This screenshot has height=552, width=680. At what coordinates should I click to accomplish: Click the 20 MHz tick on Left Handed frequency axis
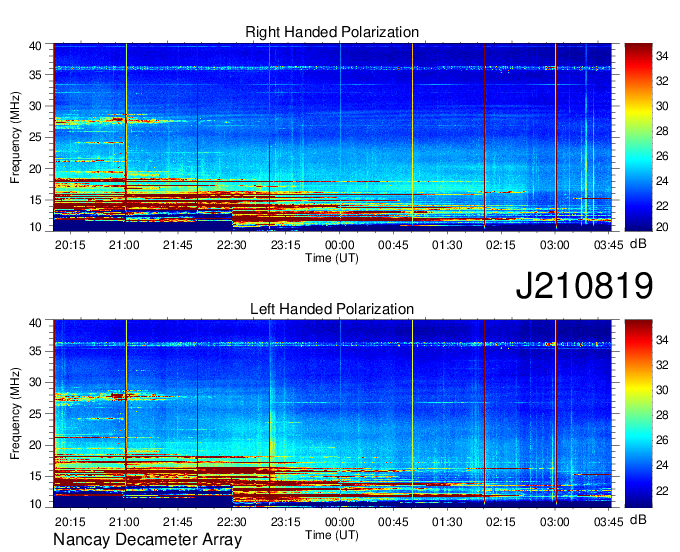(35, 445)
